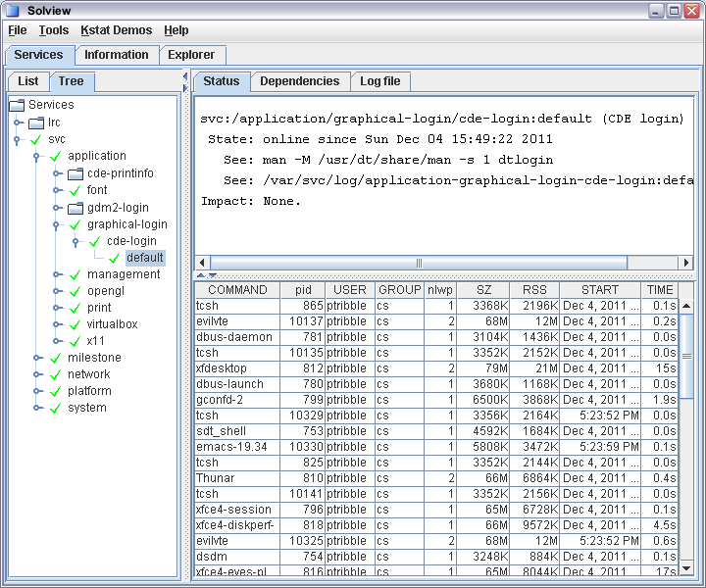Click the green checkmark beside milestone
The image size is (706, 588).
tap(55, 358)
